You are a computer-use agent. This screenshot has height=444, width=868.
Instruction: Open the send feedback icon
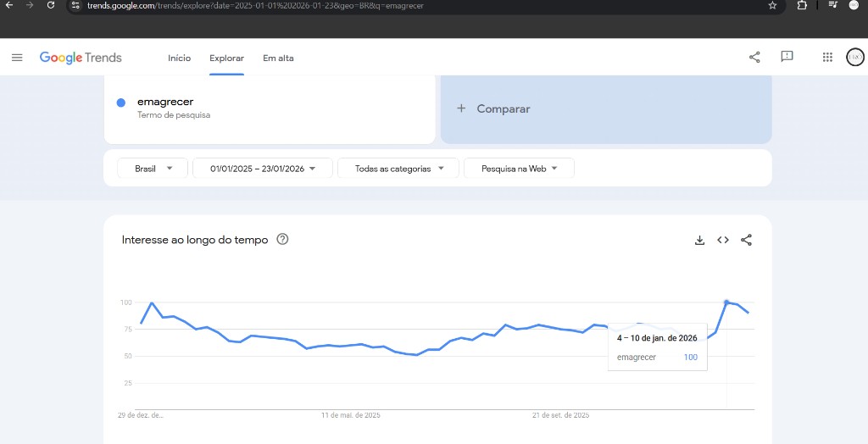tap(787, 57)
